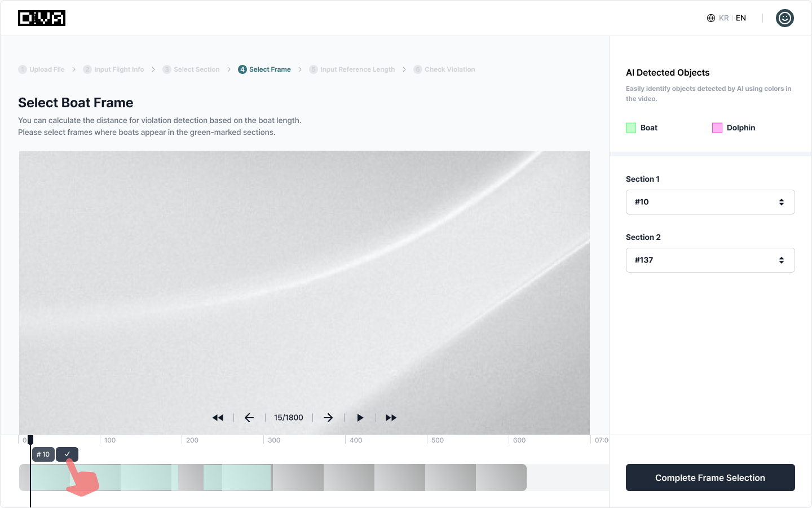The width and height of the screenshot is (812, 508).
Task: Click the pink Dolphin color swatch
Action: pos(717,128)
